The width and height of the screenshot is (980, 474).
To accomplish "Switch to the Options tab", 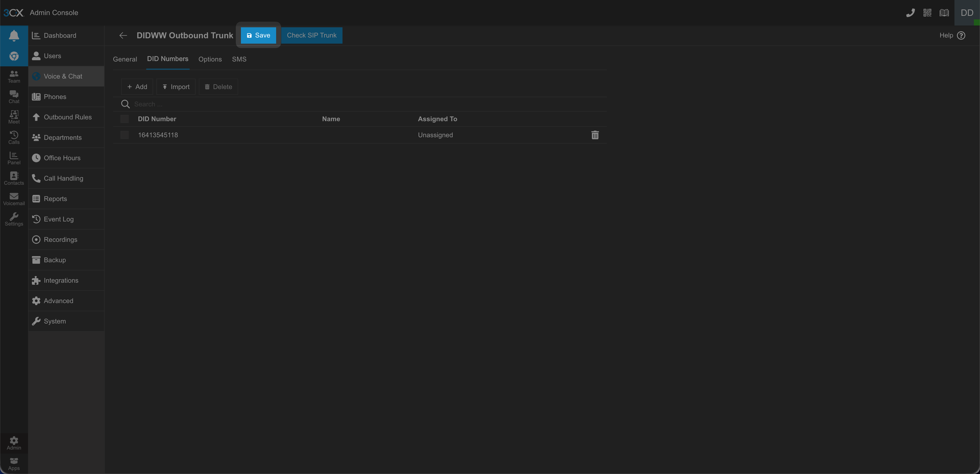I will click(x=210, y=59).
